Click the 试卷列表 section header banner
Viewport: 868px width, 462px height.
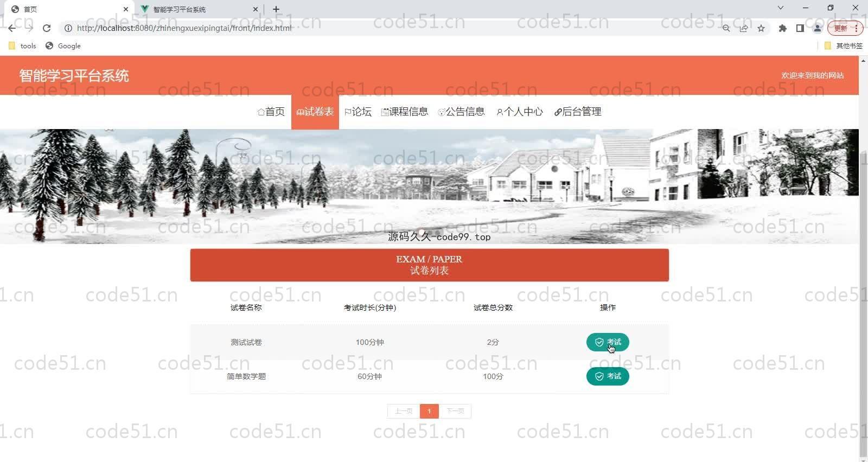coord(429,265)
